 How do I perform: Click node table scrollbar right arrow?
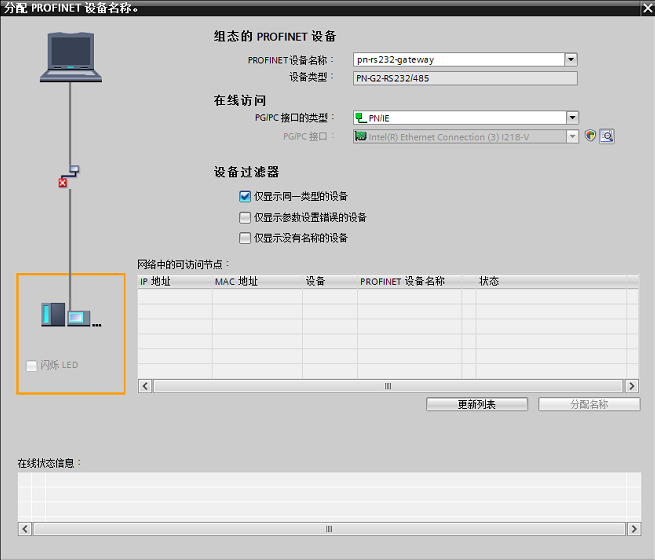pyautogui.click(x=632, y=386)
